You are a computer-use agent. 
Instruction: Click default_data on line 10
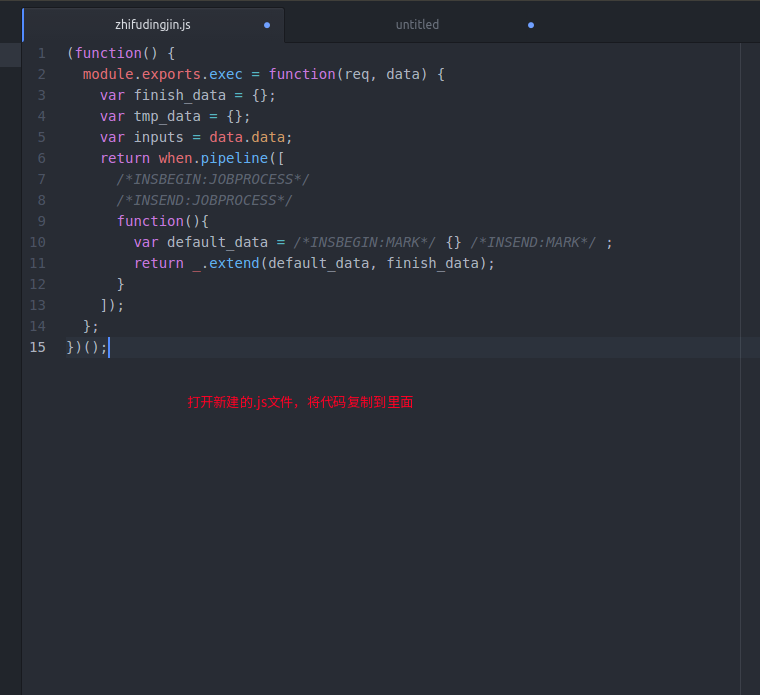pos(218,242)
